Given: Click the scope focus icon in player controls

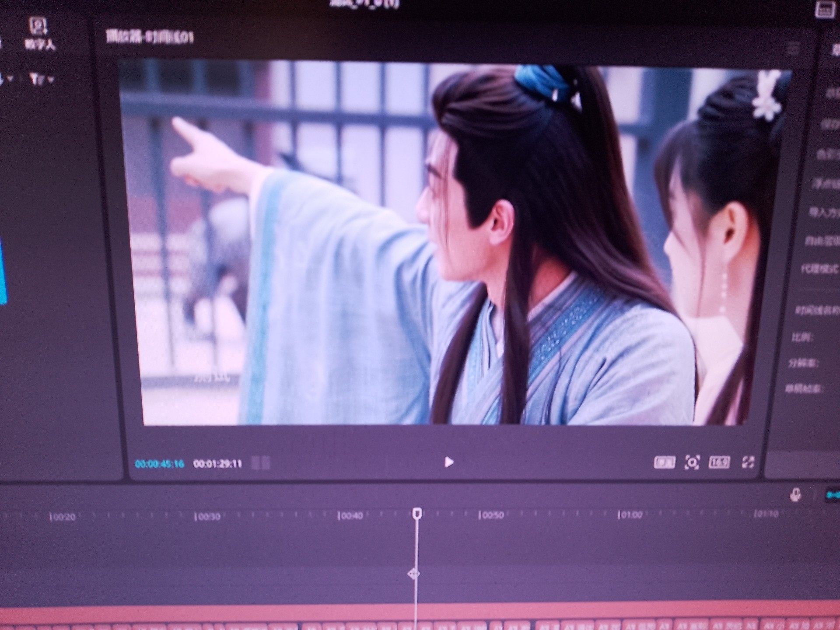Looking at the screenshot, I should [x=692, y=462].
